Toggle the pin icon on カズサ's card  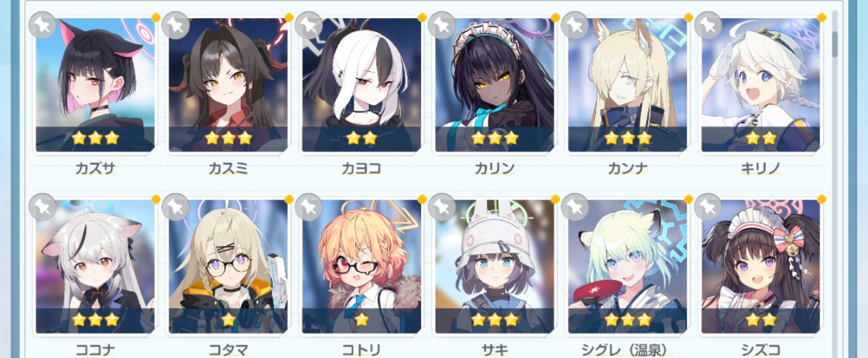point(42,25)
